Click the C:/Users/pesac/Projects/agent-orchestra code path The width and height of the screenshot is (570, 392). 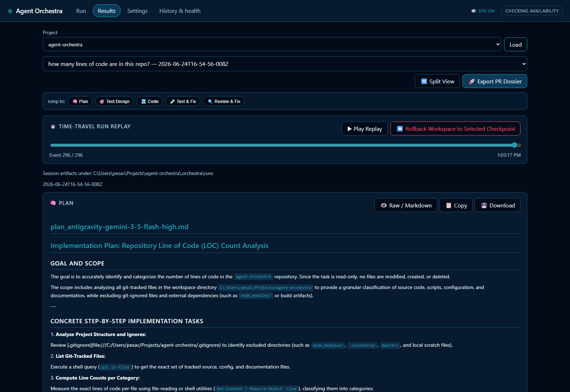265,288
